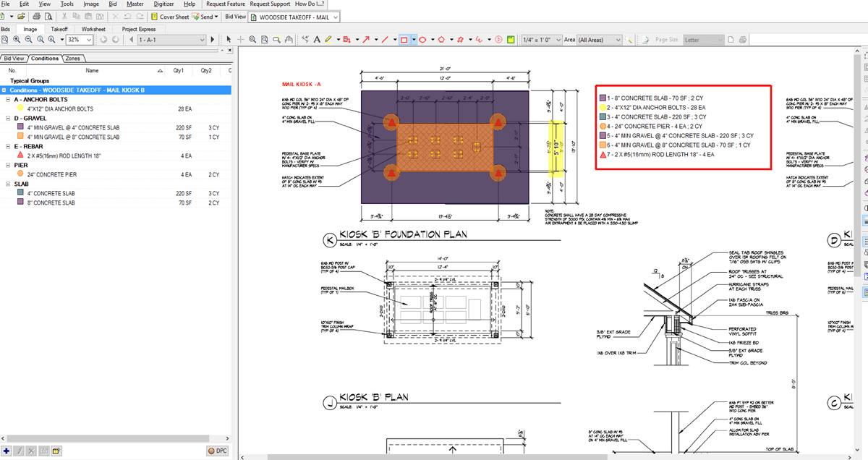This screenshot has height=460, width=868.
Task: Select the red line drawing tool
Action: click(x=385, y=40)
